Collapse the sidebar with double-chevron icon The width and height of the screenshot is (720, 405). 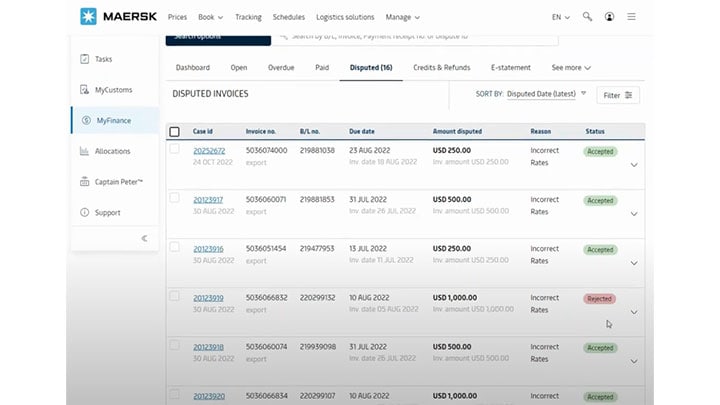[144, 238]
